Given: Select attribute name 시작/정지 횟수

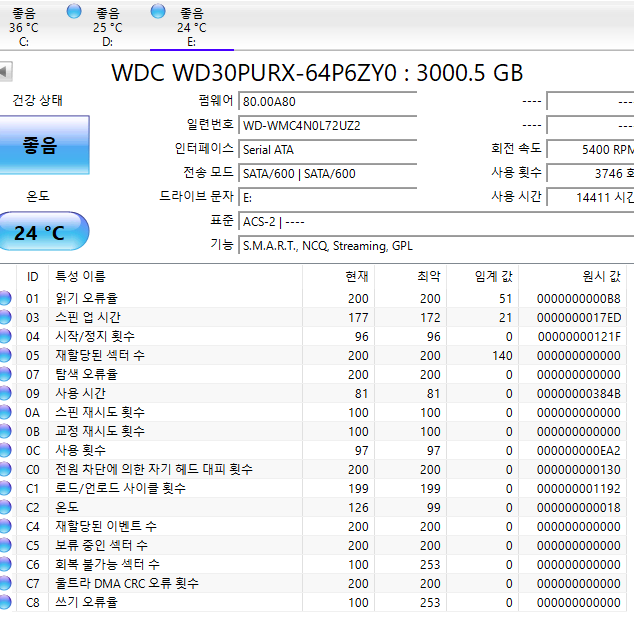Looking at the screenshot, I should click(95, 336).
